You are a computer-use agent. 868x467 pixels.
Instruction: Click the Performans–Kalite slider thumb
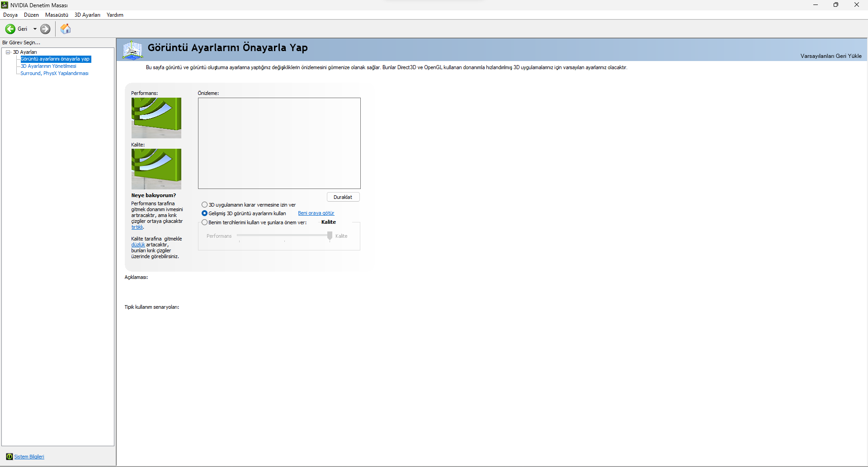330,236
